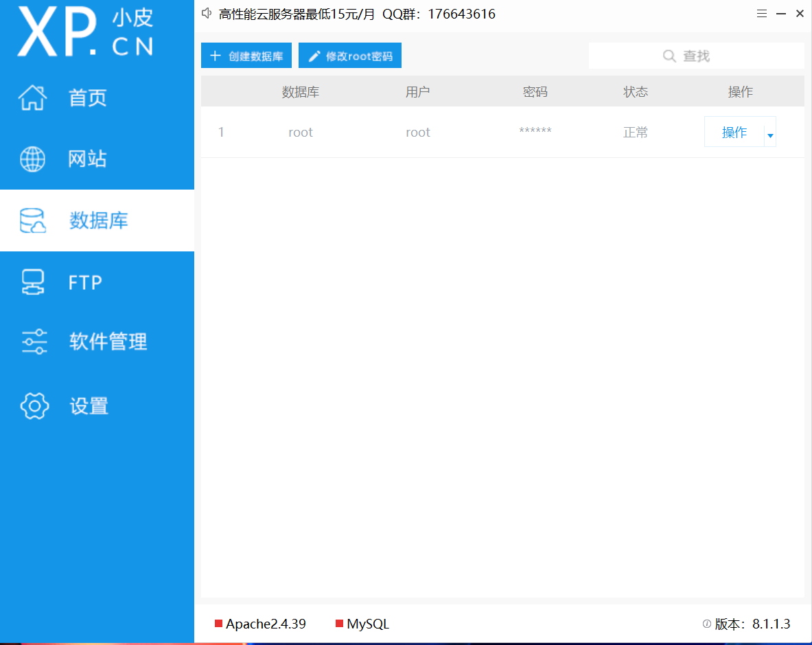Screen dimensions: 812x645
Task: Open the root row 操作 actions menu
Action: coord(735,132)
